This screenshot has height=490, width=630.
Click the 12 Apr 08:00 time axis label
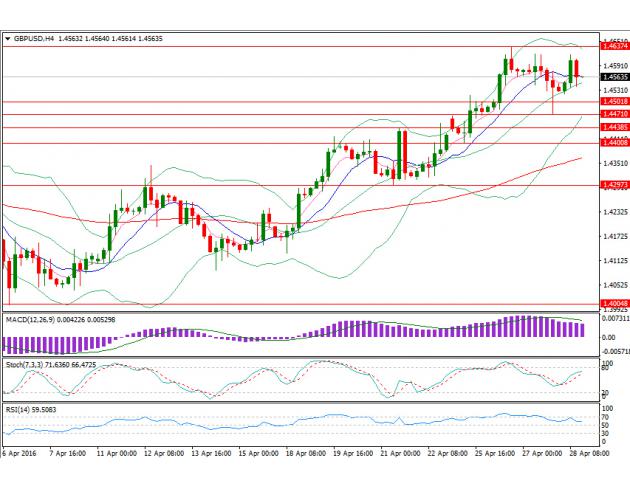click(x=163, y=452)
